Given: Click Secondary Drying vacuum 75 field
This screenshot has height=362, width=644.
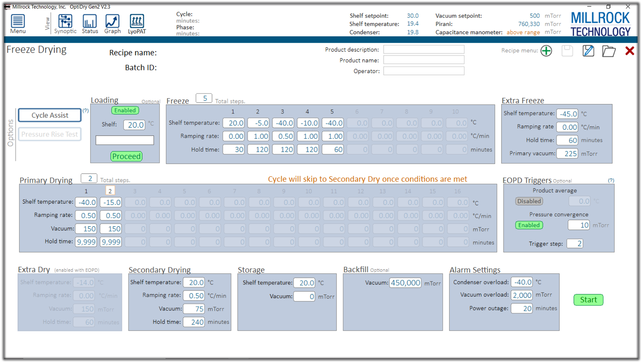Looking at the screenshot, I should click(x=194, y=309).
